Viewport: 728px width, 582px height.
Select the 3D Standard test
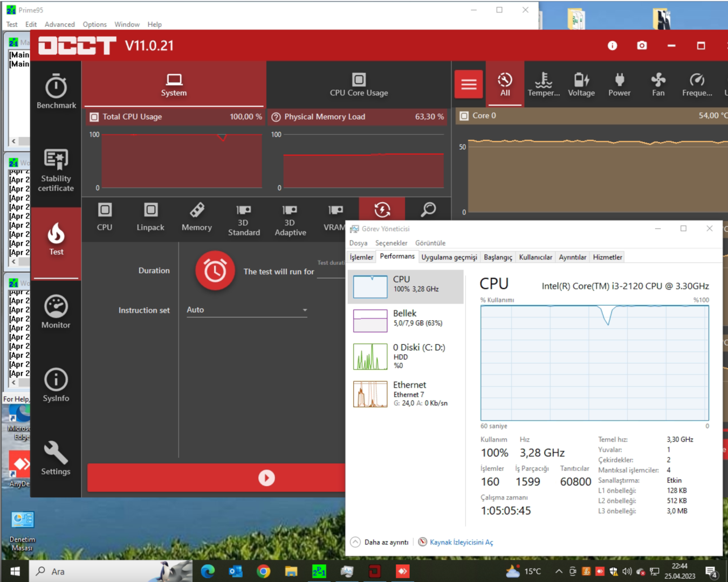click(244, 220)
